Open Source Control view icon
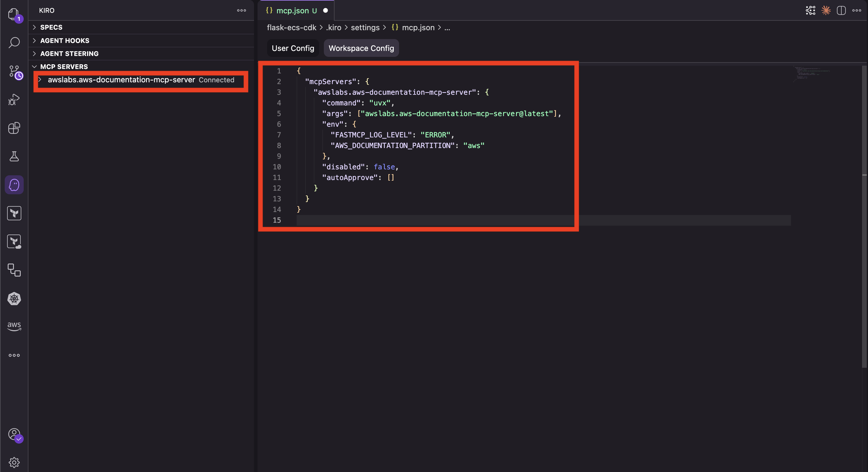Image resolution: width=868 pixels, height=472 pixels. pyautogui.click(x=14, y=71)
